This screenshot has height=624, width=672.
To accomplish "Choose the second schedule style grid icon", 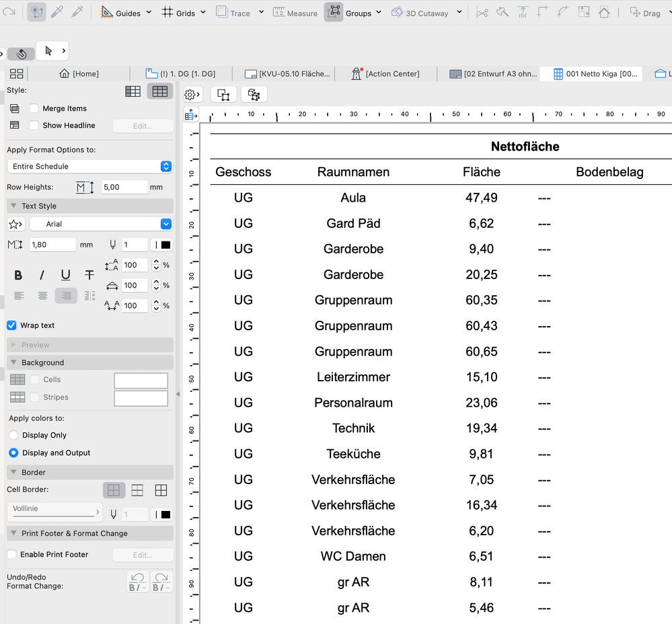I will click(x=160, y=91).
